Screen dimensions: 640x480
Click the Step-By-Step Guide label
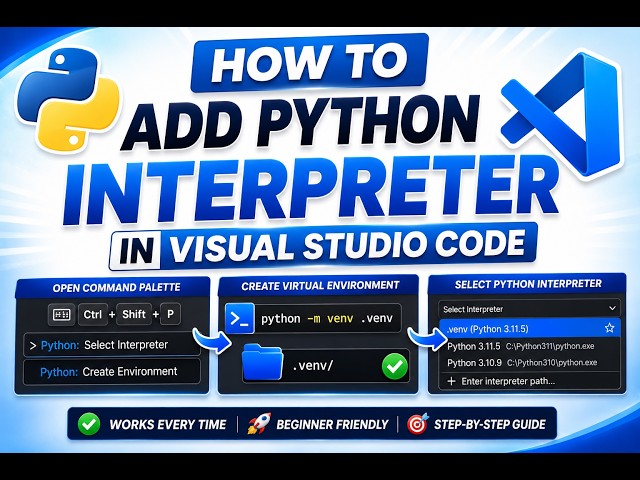click(489, 424)
